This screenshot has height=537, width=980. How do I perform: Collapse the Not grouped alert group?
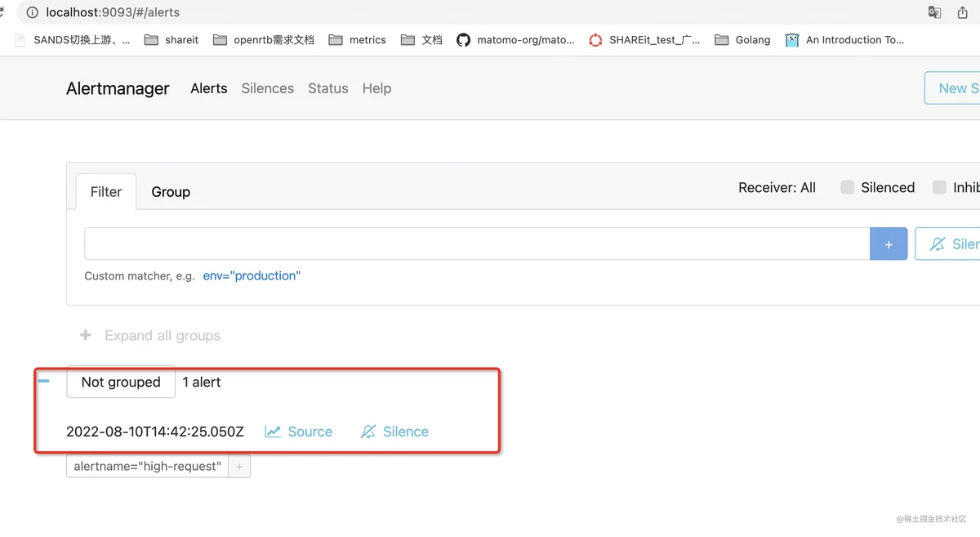tap(44, 381)
